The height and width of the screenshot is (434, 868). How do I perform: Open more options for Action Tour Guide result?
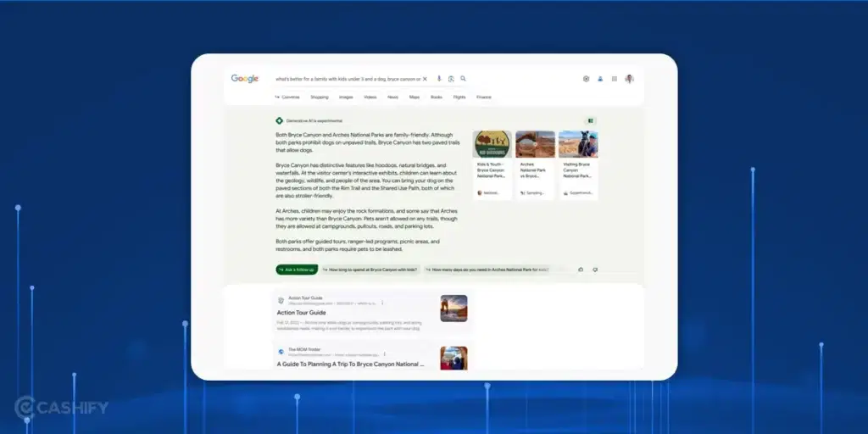[x=382, y=303]
